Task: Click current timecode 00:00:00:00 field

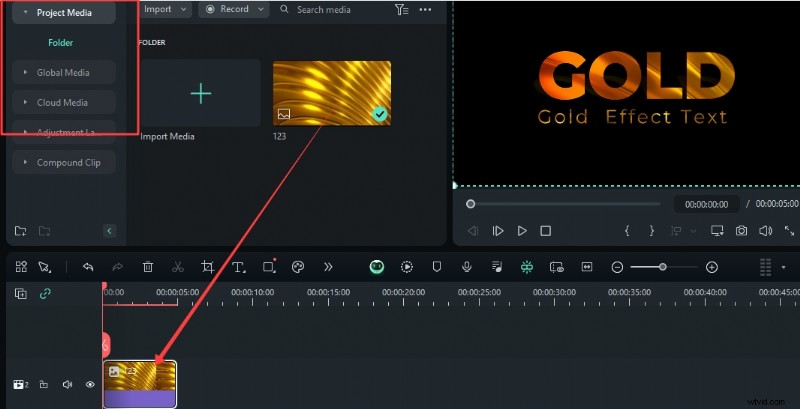Action: [x=706, y=204]
